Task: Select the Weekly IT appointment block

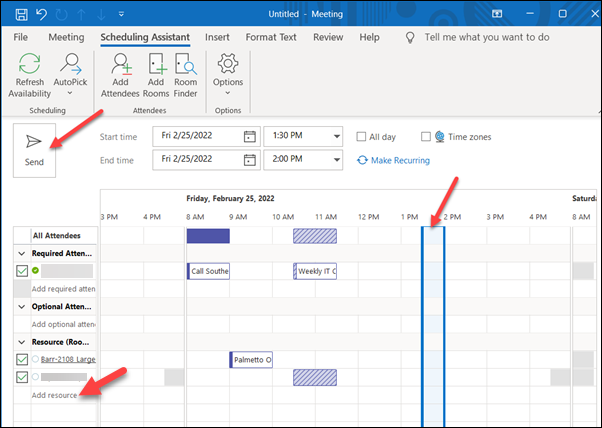Action: click(315, 271)
